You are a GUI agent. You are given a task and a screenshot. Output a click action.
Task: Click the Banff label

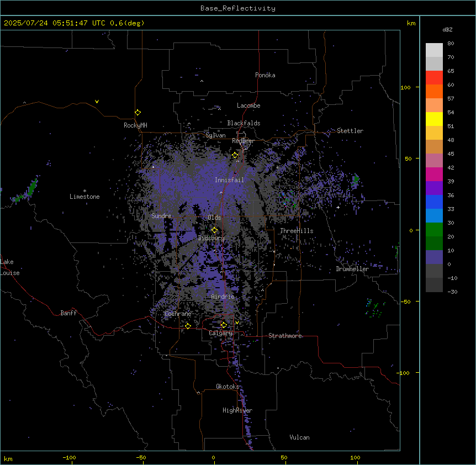pyautogui.click(x=68, y=313)
